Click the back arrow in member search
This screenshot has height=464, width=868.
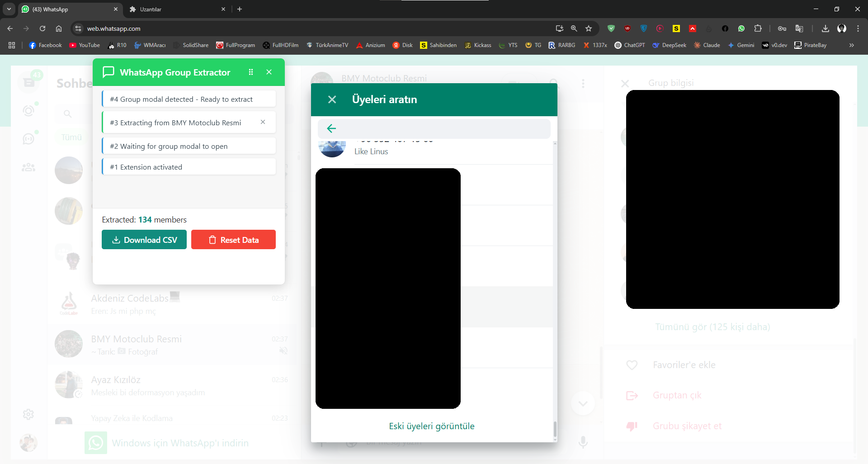[x=331, y=128]
